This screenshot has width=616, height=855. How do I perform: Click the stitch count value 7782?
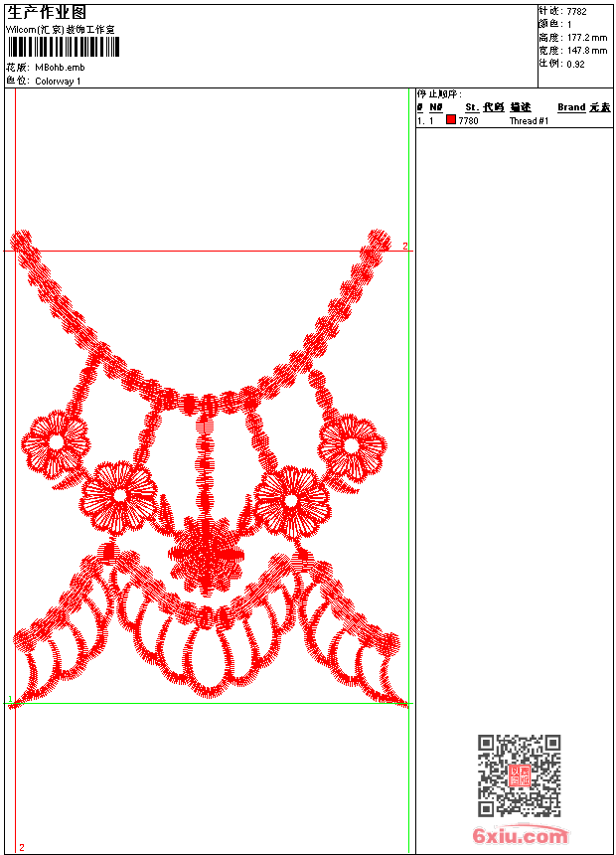coord(576,12)
